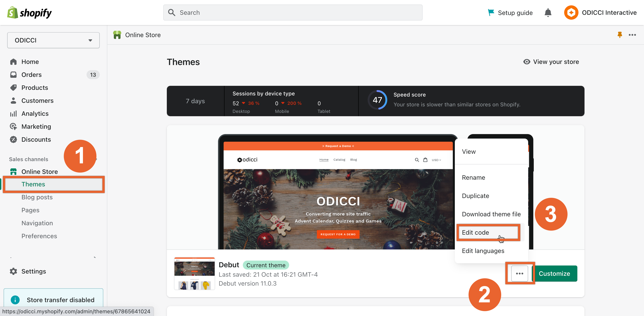Open Themes in the sidebar
Screen dimensions: 644x316
[33, 184]
